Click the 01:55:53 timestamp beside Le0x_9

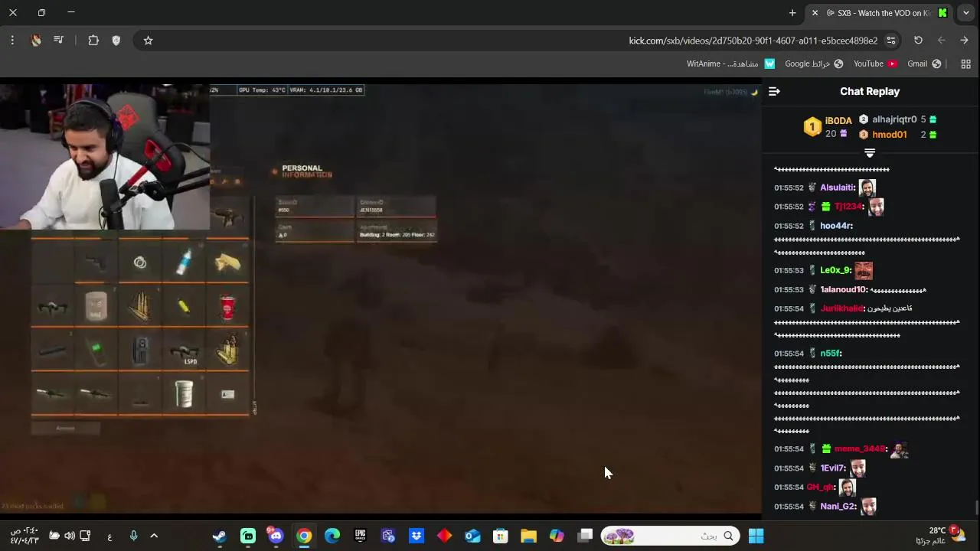pyautogui.click(x=789, y=270)
